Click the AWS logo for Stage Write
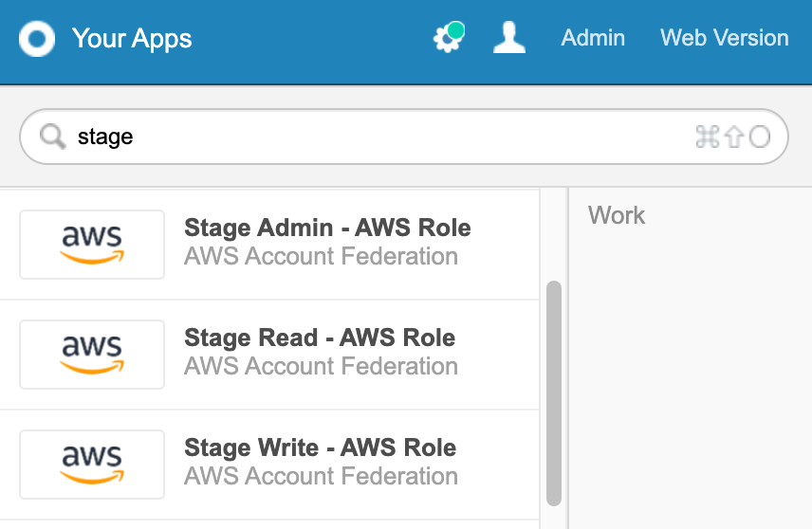The image size is (812, 529). (92, 464)
